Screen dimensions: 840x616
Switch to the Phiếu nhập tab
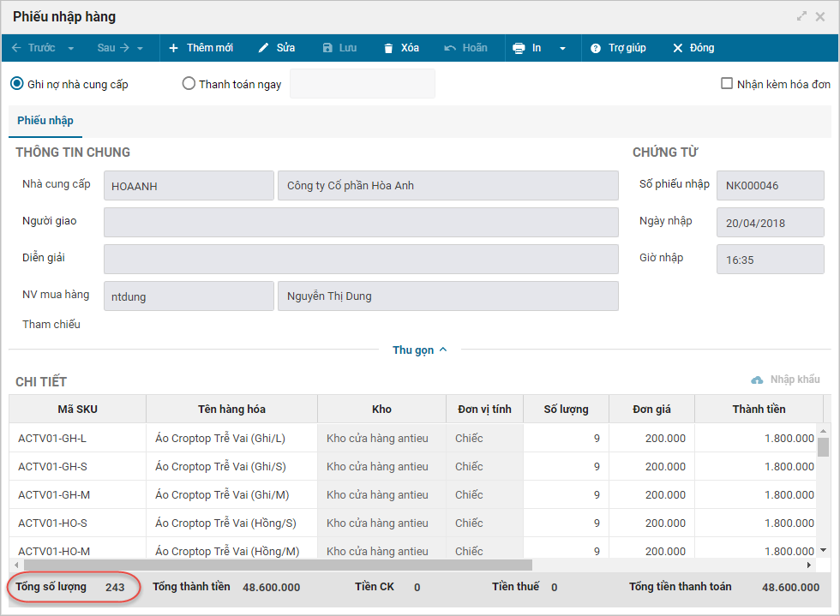pyautogui.click(x=45, y=121)
